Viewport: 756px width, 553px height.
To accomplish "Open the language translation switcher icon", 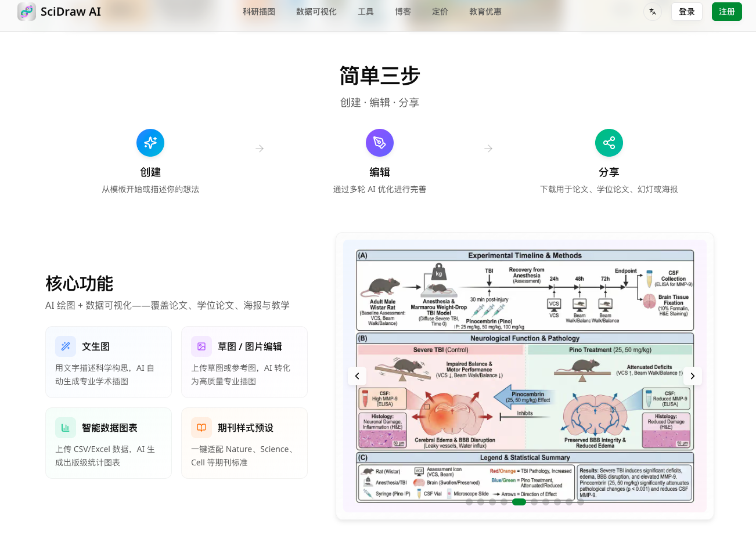I will pyautogui.click(x=653, y=12).
